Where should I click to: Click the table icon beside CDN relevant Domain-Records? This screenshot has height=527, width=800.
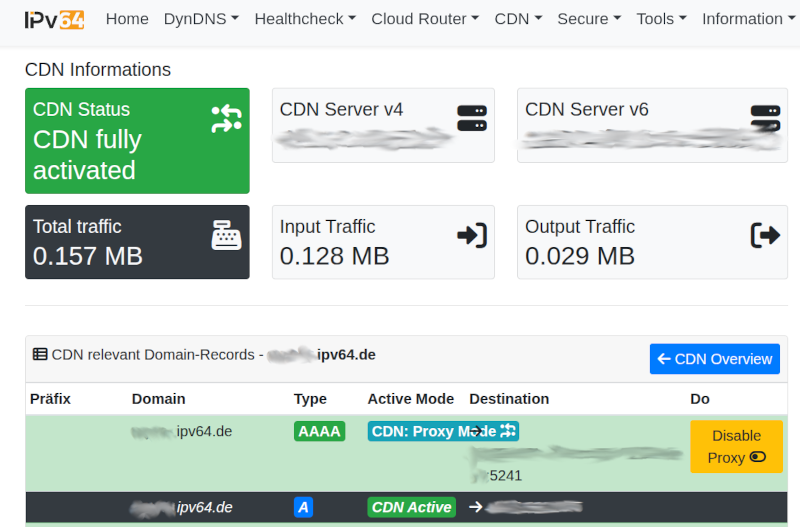[40, 354]
